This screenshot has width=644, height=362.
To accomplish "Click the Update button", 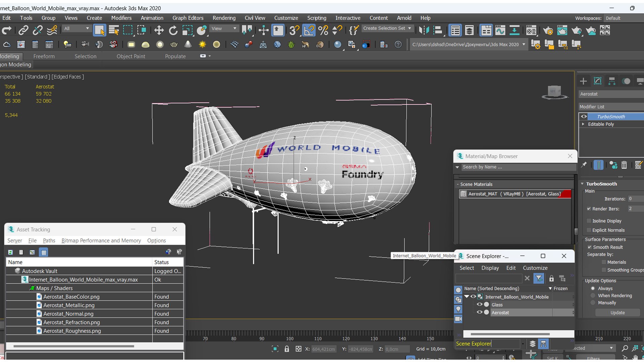I will click(x=618, y=313).
